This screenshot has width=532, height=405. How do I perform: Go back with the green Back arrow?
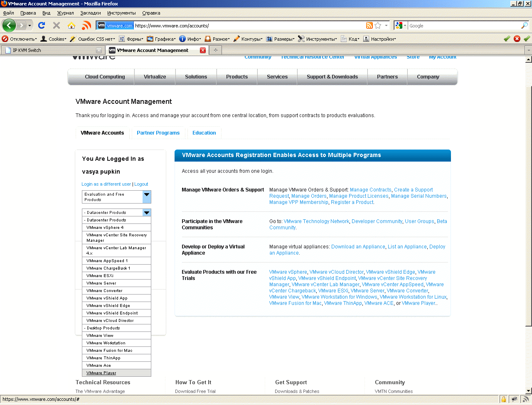pos(9,25)
